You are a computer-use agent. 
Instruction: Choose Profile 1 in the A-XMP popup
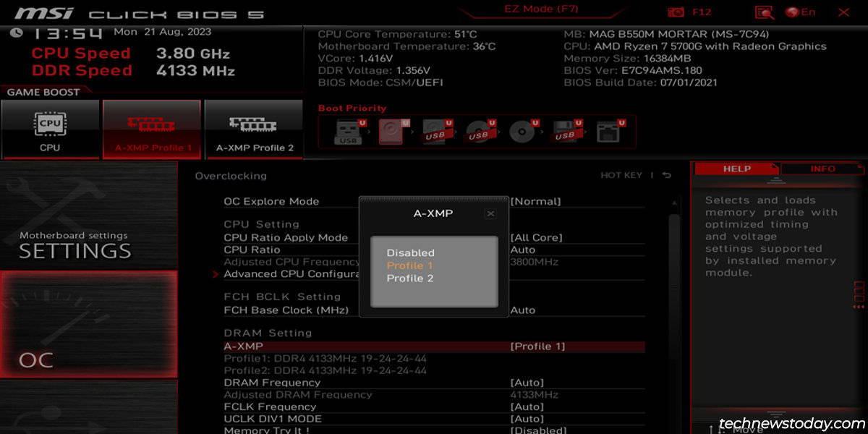409,265
